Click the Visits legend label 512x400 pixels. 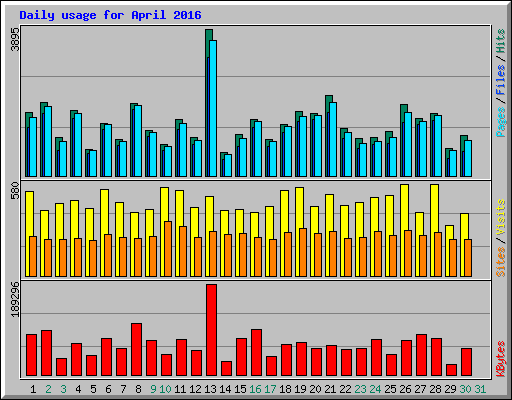[x=501, y=217]
